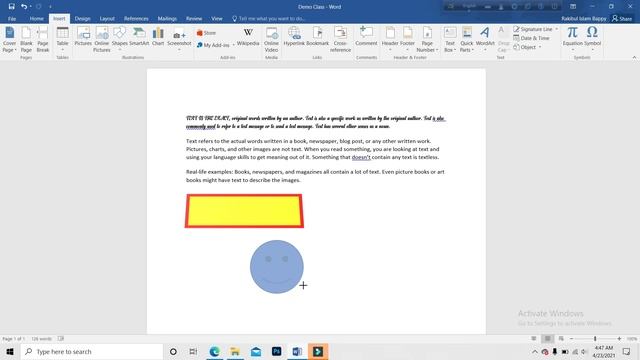Click the Undo icon in title bar
640x360 pixels.
click(x=24, y=7)
